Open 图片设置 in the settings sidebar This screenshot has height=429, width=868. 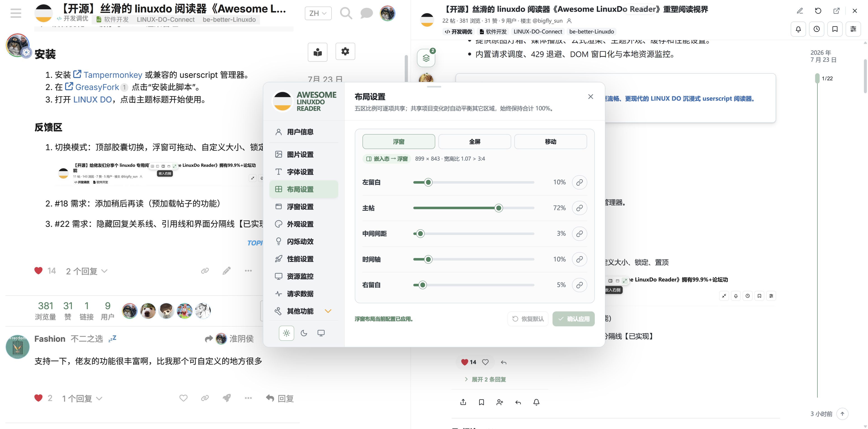pos(303,154)
